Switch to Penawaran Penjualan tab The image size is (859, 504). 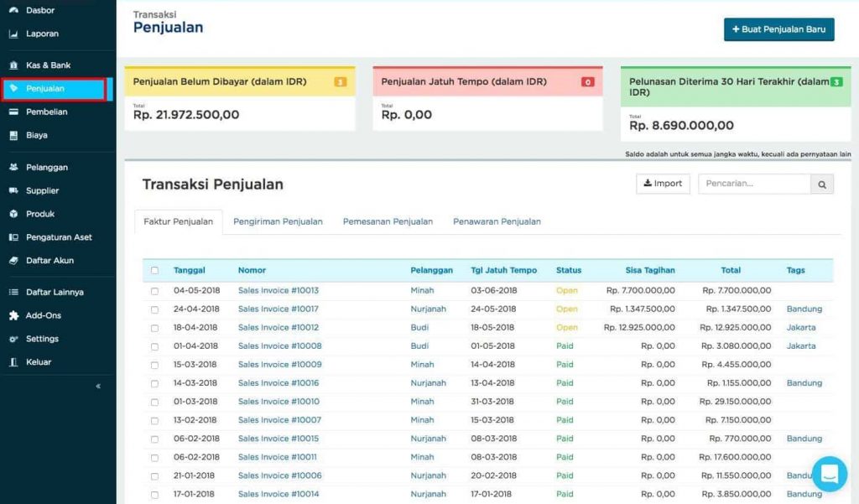tap(497, 222)
